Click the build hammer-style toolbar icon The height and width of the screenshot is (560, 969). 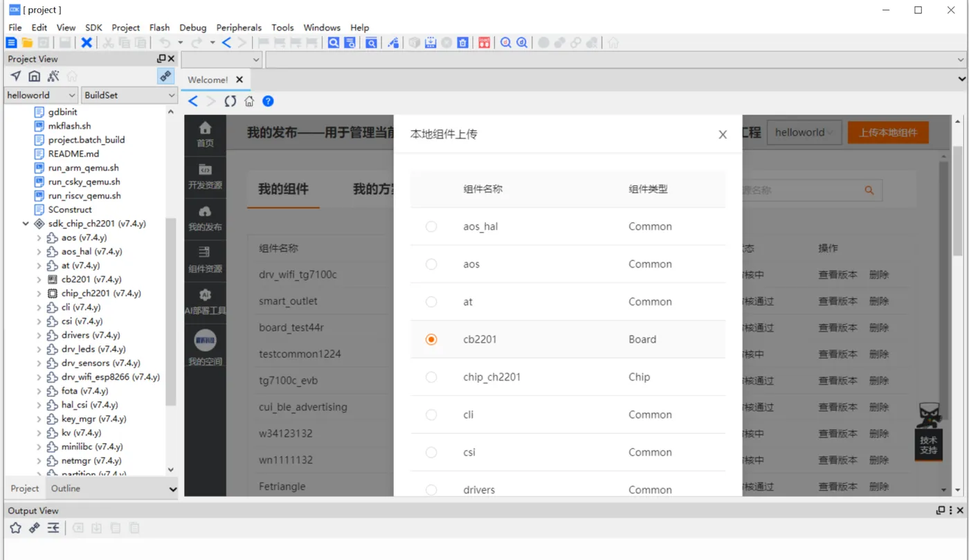pos(393,43)
